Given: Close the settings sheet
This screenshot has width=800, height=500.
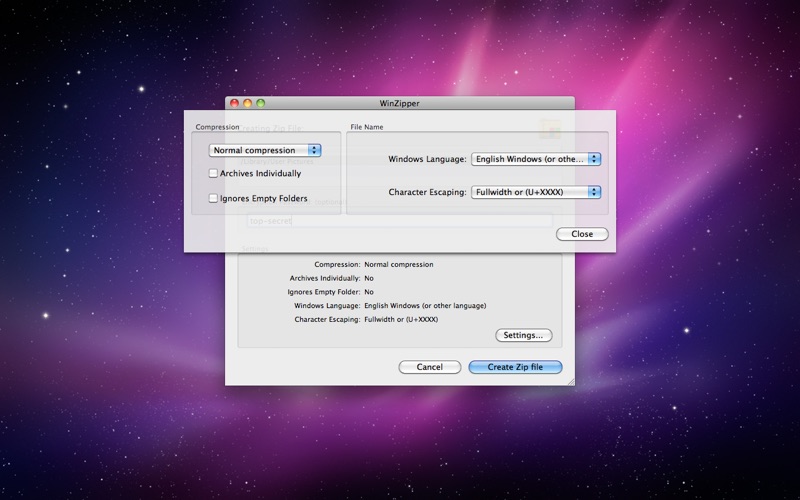Looking at the screenshot, I should (582, 234).
